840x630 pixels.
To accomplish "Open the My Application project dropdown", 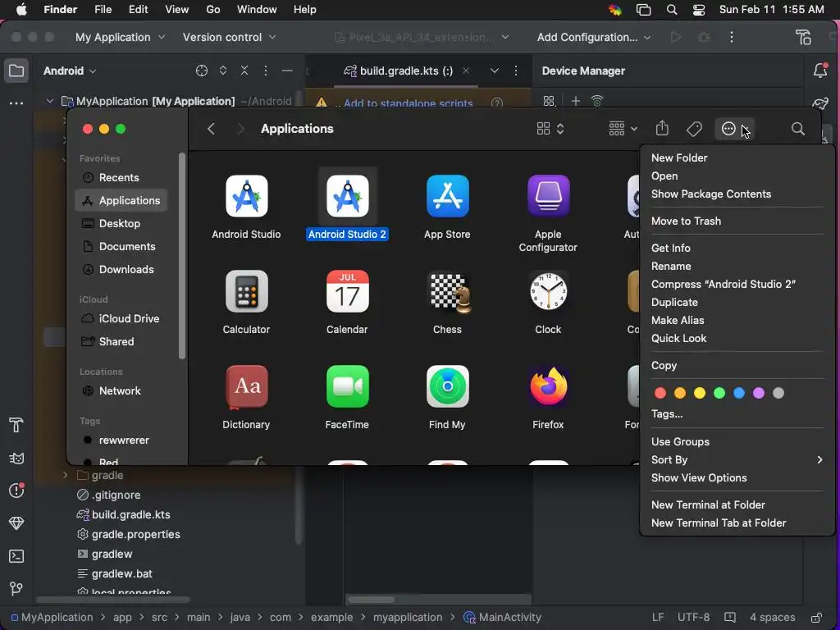I will tap(120, 37).
